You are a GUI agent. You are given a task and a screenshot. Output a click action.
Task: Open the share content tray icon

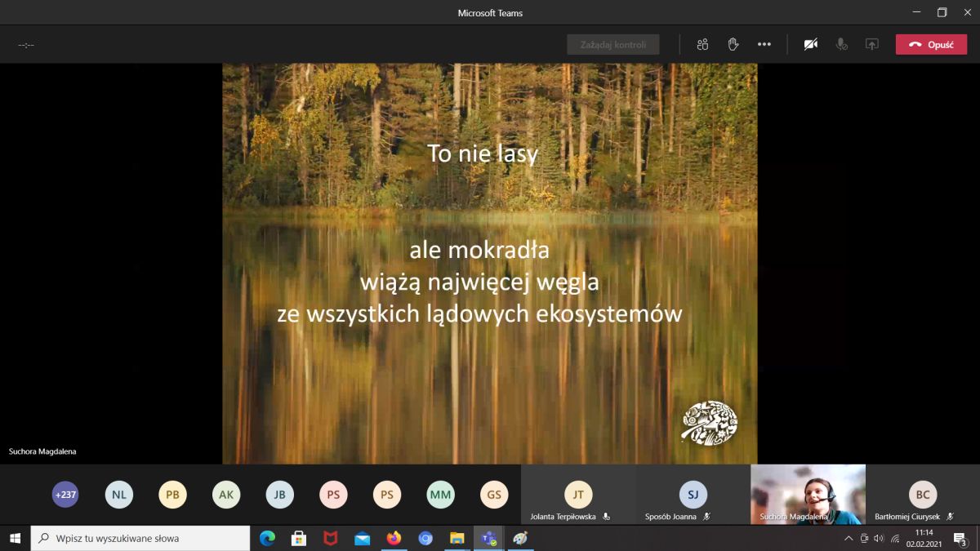(872, 45)
